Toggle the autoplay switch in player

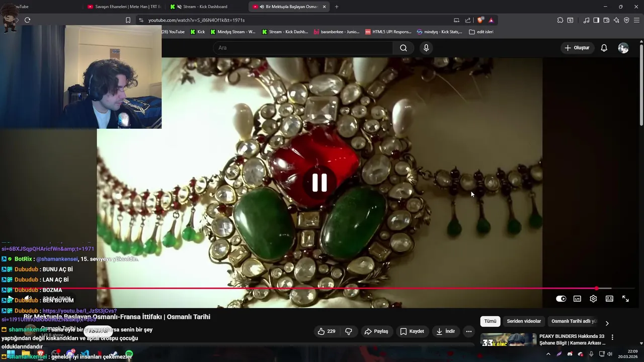561,299
